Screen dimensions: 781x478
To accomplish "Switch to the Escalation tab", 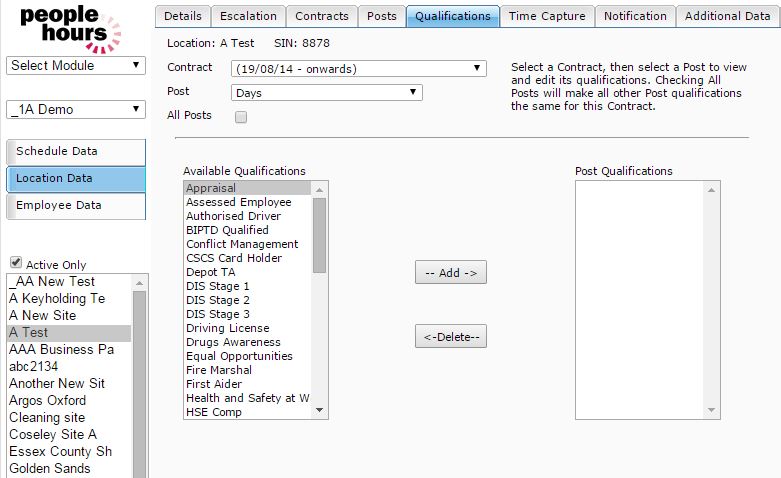I will (247, 16).
